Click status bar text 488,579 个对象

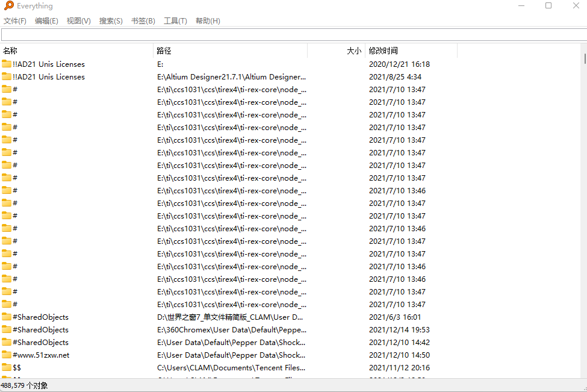click(24, 385)
